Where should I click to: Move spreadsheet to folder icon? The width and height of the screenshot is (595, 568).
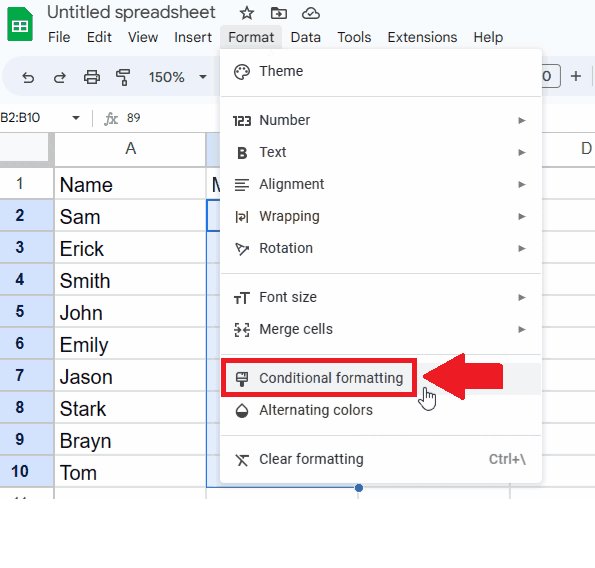click(x=279, y=14)
